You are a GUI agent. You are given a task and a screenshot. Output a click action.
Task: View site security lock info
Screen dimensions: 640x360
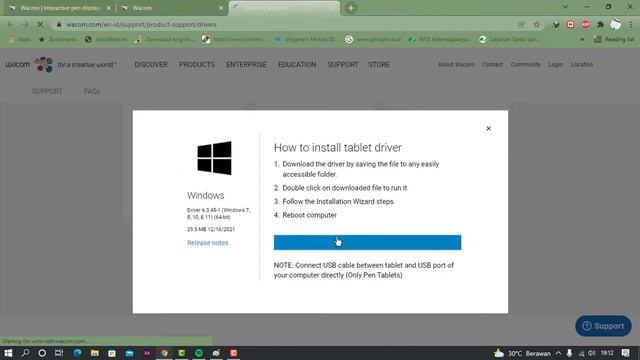pyautogui.click(x=59, y=24)
